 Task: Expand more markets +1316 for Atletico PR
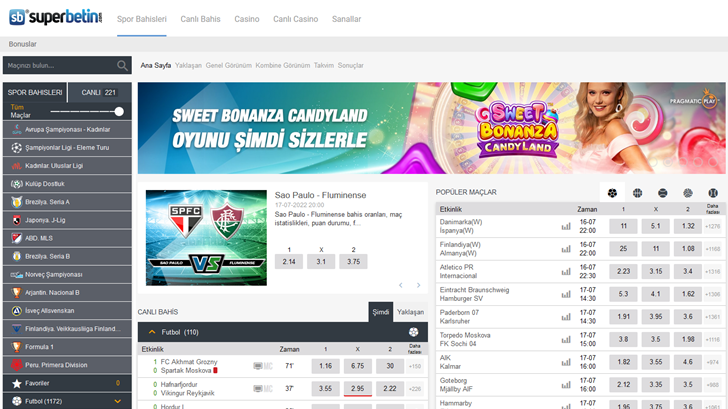[x=713, y=272]
